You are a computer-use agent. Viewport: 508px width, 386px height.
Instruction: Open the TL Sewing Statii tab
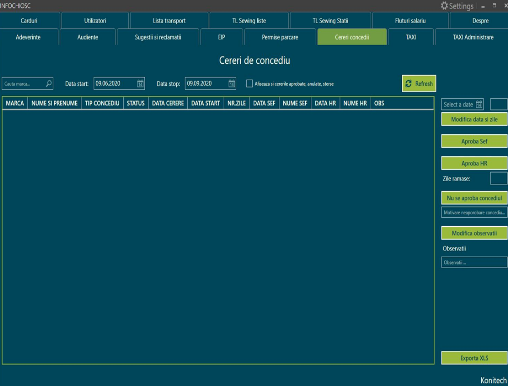tap(330, 21)
